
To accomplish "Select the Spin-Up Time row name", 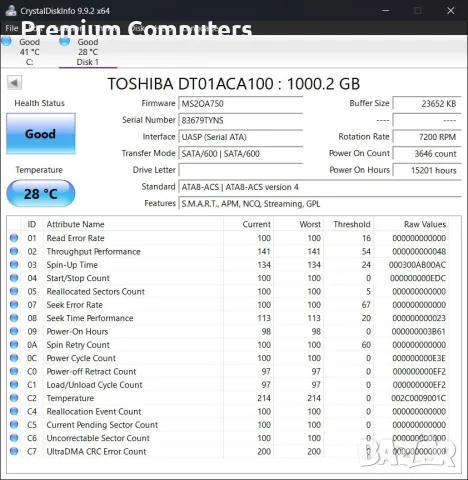I will [x=72, y=265].
